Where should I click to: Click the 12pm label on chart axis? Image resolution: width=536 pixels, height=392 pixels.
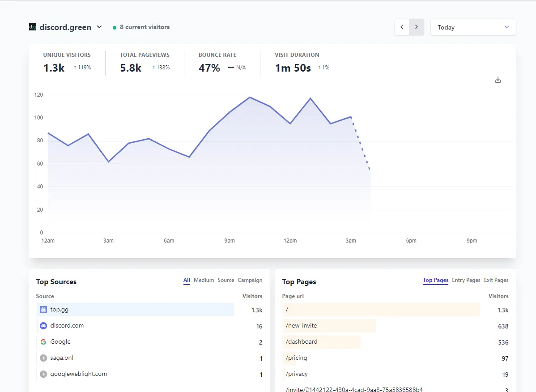pyautogui.click(x=290, y=241)
